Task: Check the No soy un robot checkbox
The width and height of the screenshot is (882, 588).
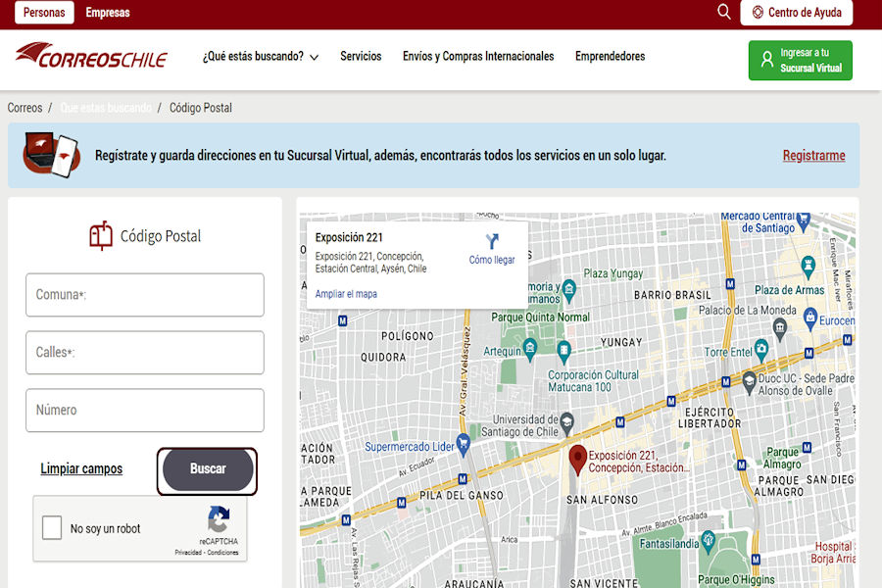Action: point(50,527)
